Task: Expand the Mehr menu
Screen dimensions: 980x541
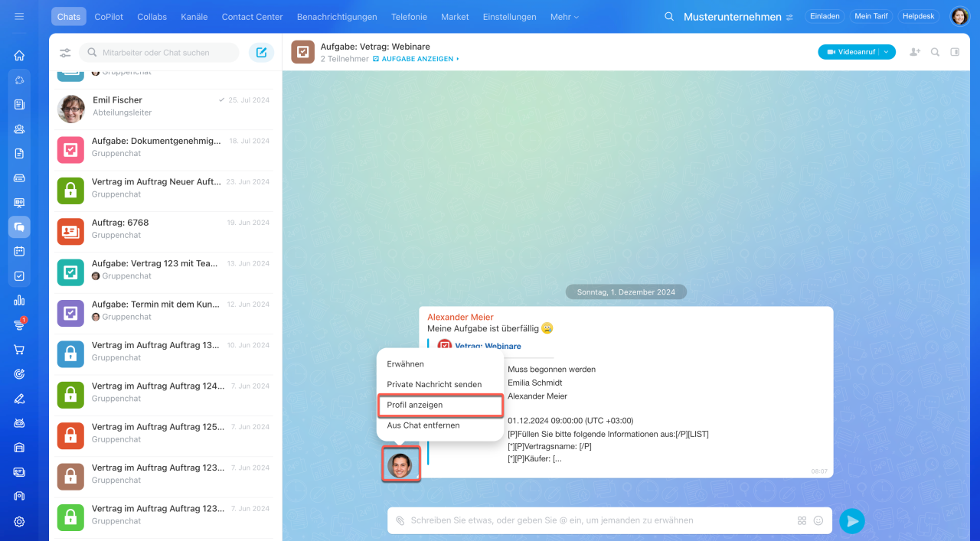Action: coord(564,17)
